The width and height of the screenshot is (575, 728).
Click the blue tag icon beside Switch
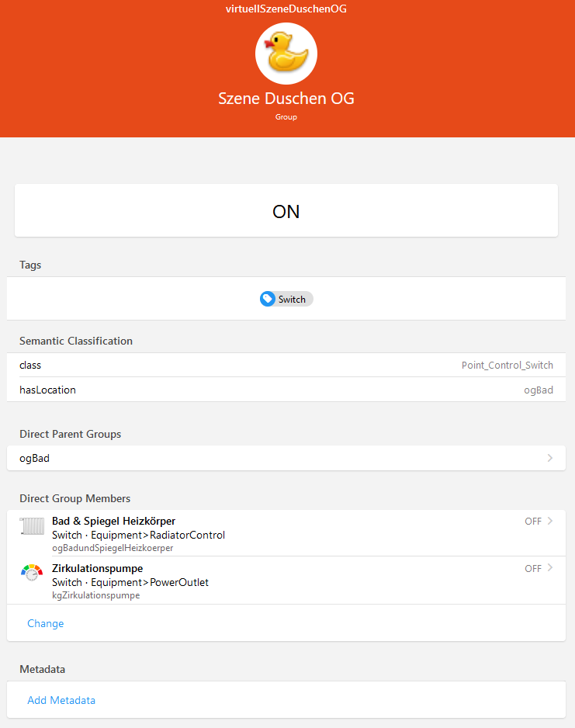[x=268, y=299]
